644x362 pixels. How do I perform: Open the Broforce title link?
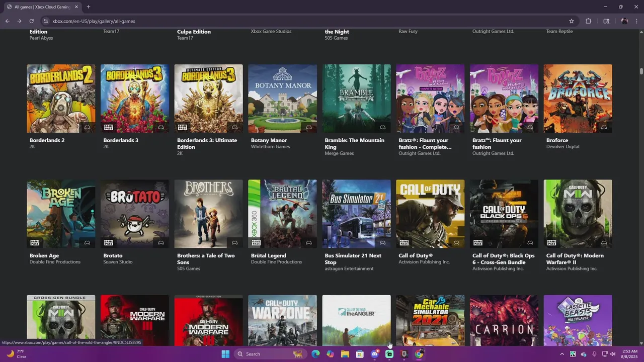(557, 140)
